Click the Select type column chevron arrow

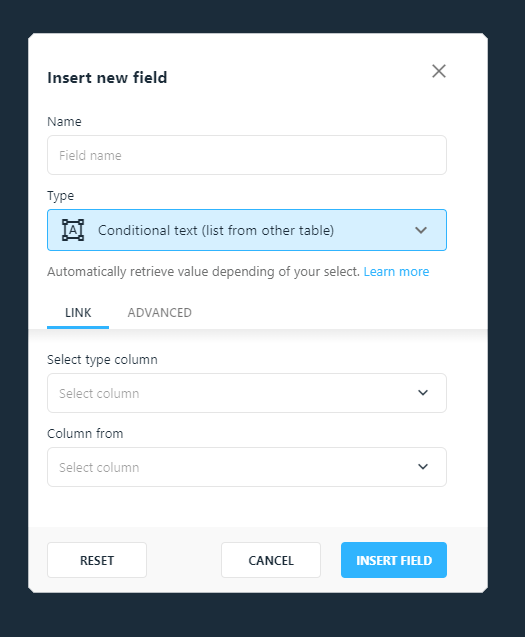coord(423,393)
